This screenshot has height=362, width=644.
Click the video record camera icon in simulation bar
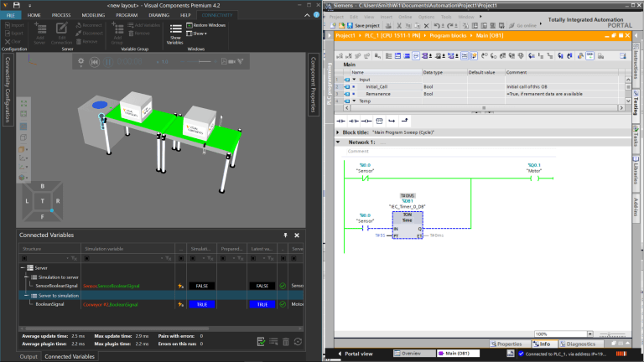point(231,61)
